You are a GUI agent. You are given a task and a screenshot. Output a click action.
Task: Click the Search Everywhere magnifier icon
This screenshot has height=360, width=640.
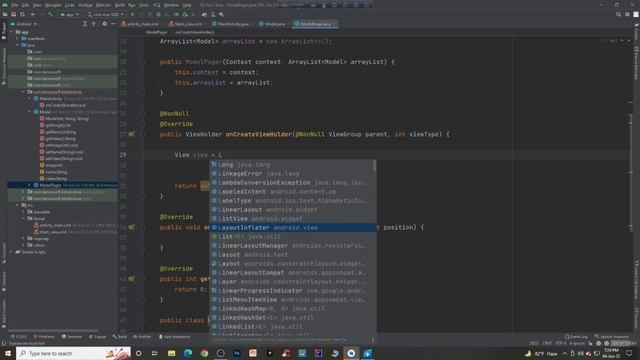618,14
